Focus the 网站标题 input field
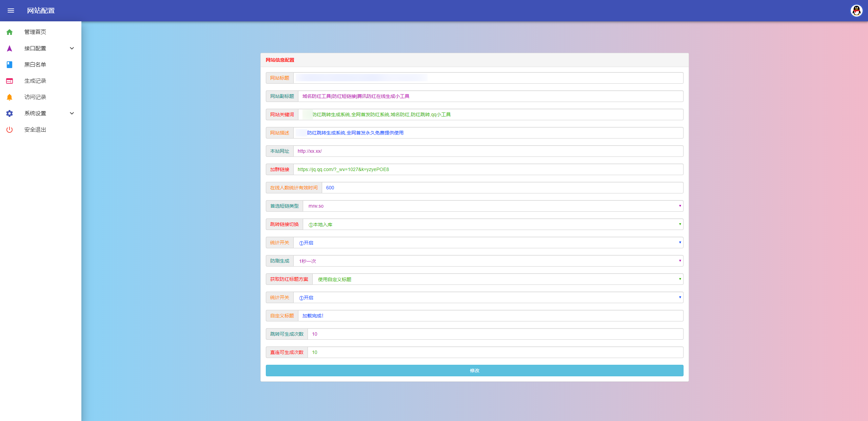 click(488, 78)
